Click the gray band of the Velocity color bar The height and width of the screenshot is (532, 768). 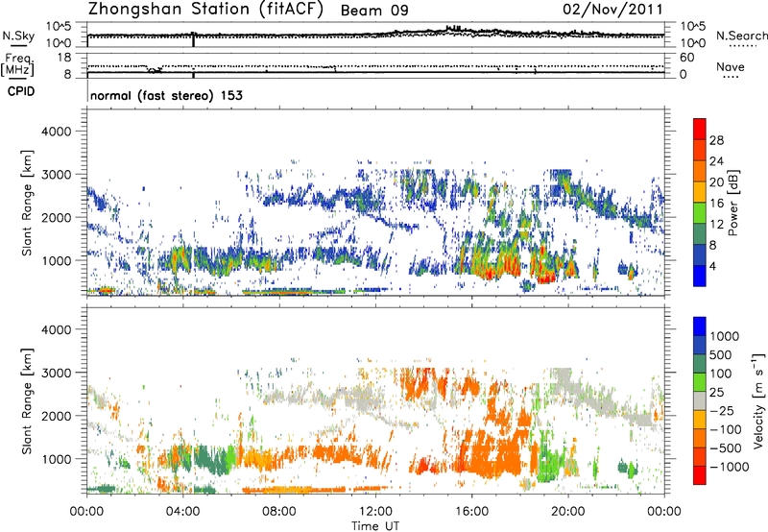coord(700,401)
